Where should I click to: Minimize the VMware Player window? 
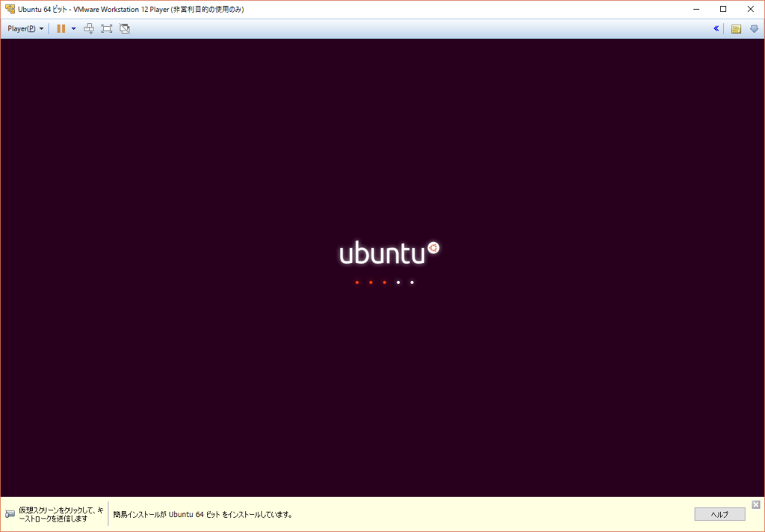click(x=696, y=9)
